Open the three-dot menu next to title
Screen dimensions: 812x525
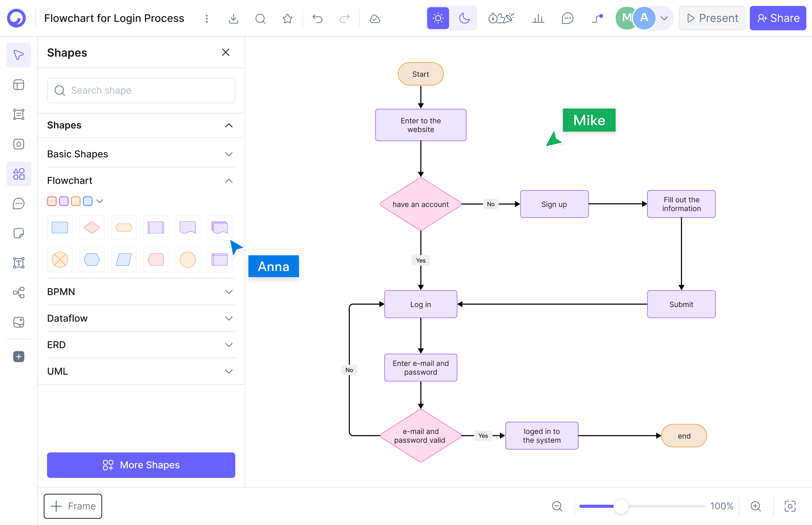point(206,18)
